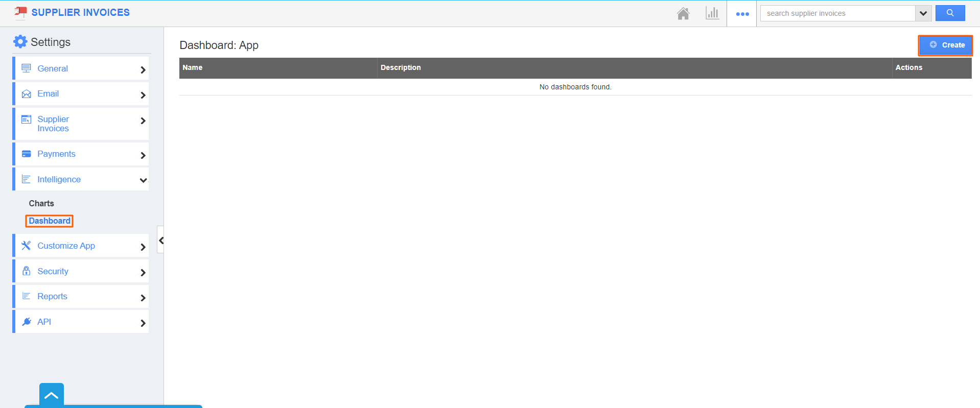Click the up-arrow panel at bottom left
Image resolution: width=980 pixels, height=408 pixels.
[x=52, y=395]
